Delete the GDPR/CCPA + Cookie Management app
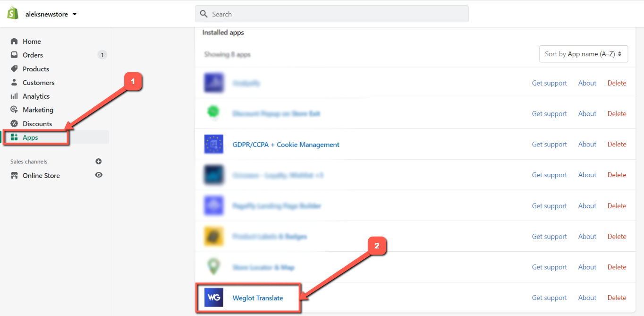 pos(617,144)
